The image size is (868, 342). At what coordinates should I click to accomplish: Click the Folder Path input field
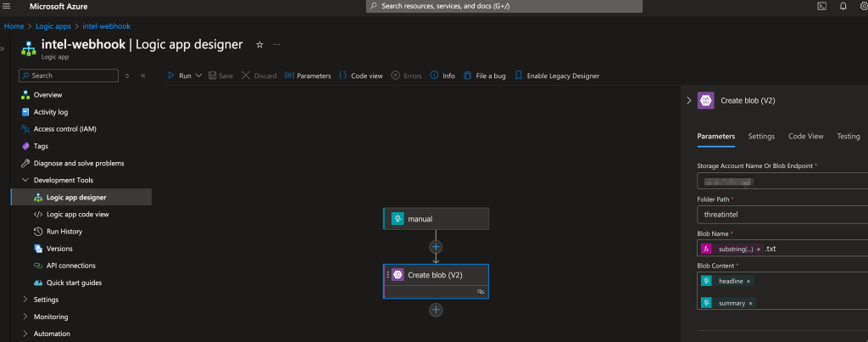[780, 215]
